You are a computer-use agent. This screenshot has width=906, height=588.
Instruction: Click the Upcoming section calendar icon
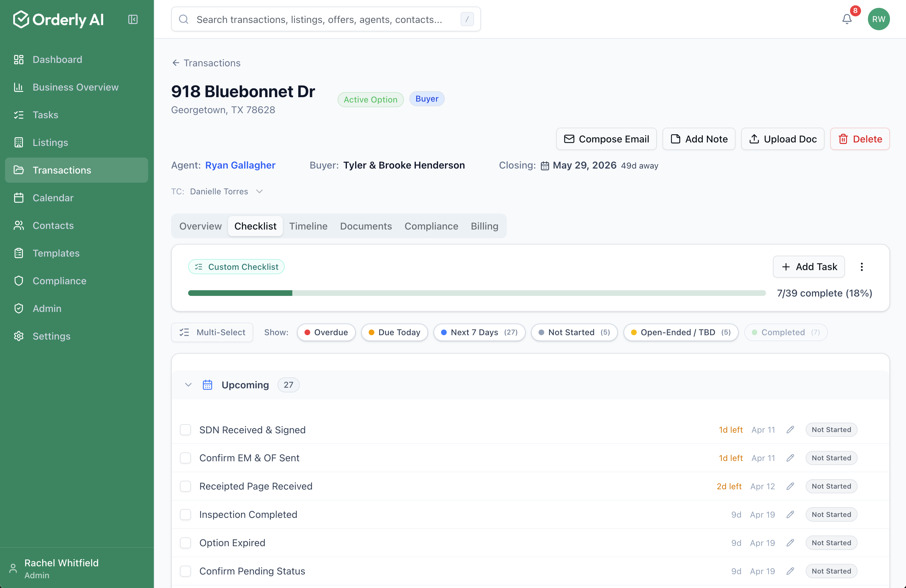pos(207,385)
